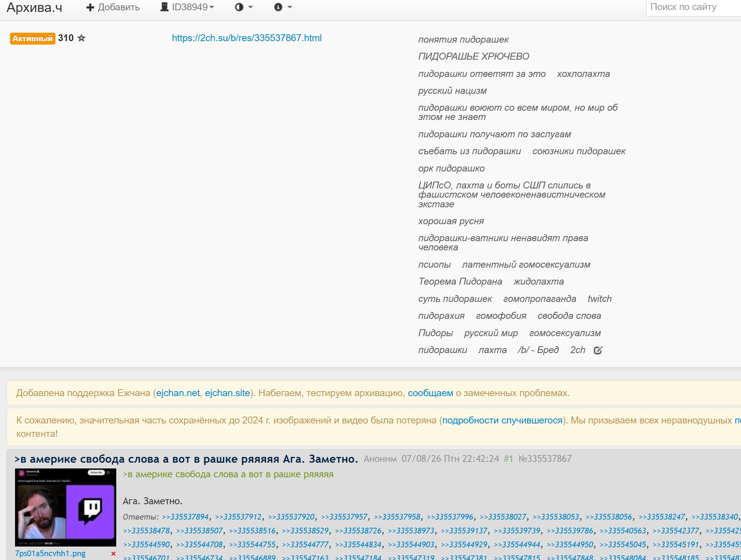Viewport: 741px width, 560px height.
Task: Select the /b/ - Бред tag
Action: pyautogui.click(x=539, y=350)
